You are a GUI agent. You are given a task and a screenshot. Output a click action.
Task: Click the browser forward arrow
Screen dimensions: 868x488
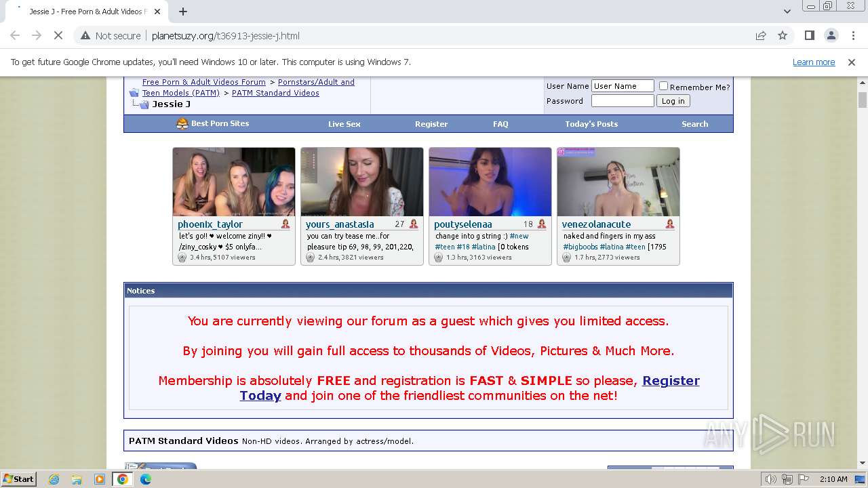(37, 35)
